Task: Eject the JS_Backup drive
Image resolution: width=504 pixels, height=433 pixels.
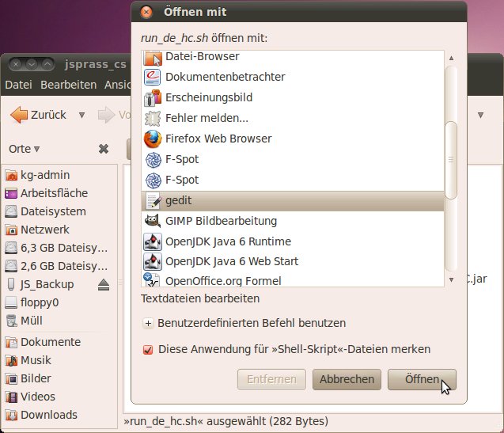Action: (104, 284)
